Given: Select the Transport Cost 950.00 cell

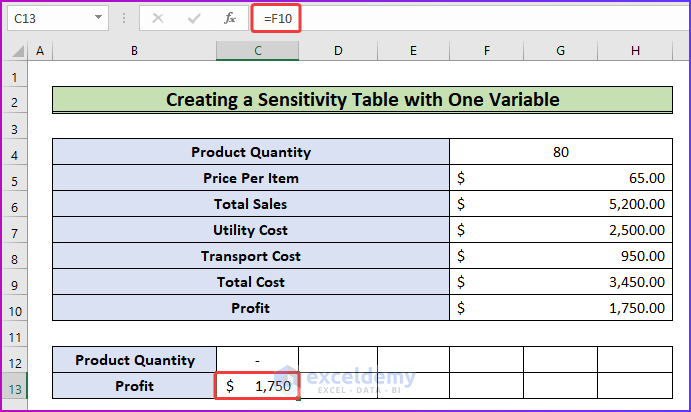Looking at the screenshot, I should pyautogui.click(x=560, y=256).
